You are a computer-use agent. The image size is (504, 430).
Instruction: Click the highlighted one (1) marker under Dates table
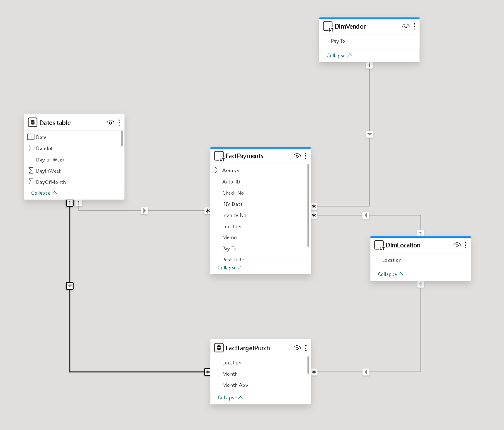70,203
